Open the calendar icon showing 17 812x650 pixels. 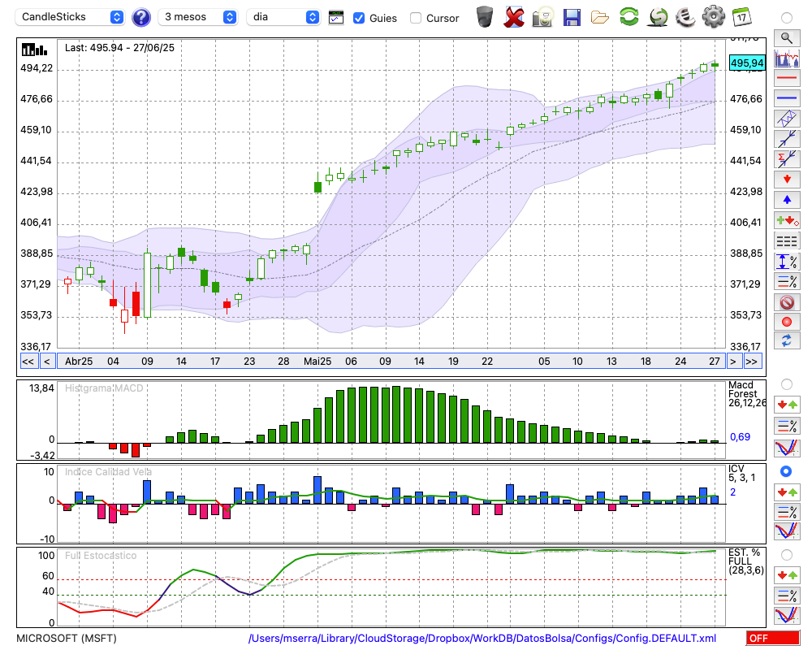[x=741, y=17]
